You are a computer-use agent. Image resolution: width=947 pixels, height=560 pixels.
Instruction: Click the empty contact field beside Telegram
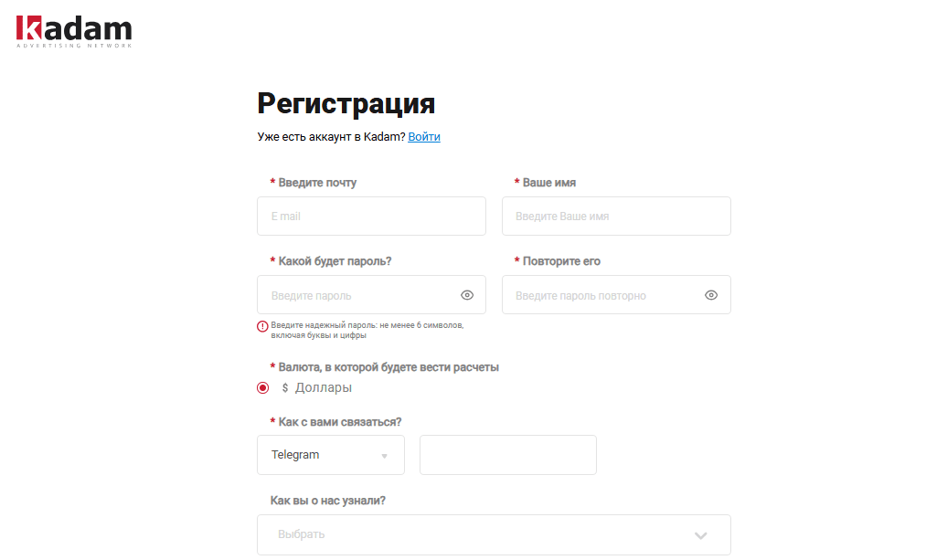(507, 455)
